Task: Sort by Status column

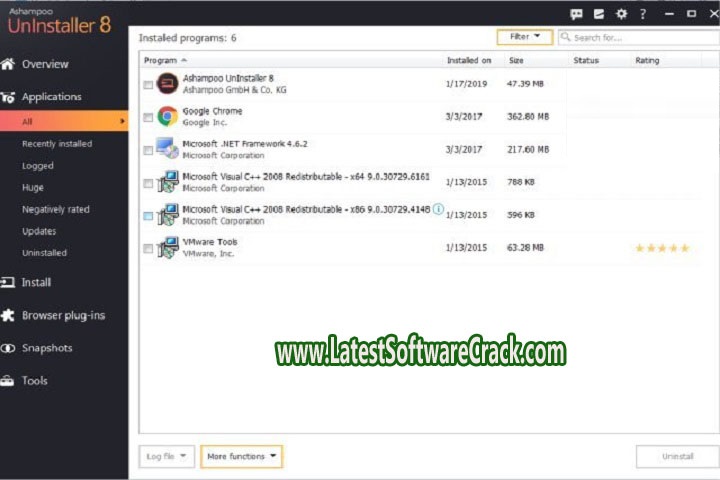Action: [x=586, y=60]
